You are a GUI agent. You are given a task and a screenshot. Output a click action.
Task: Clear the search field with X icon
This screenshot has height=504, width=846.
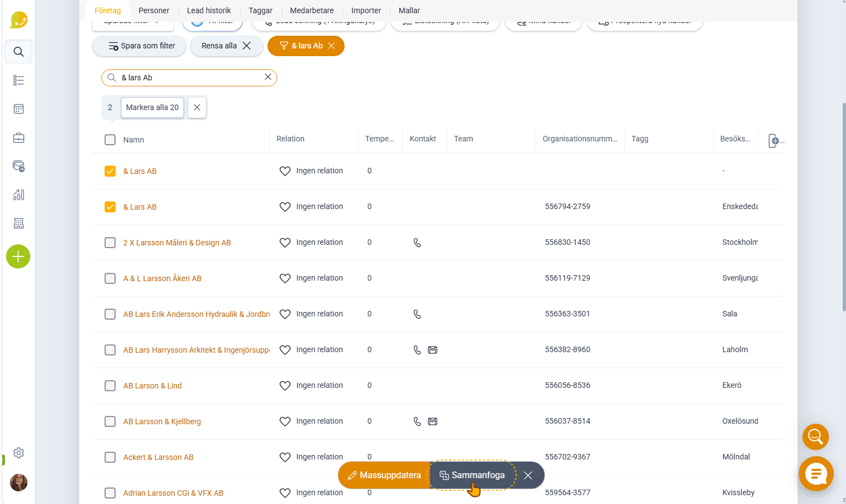click(x=268, y=77)
